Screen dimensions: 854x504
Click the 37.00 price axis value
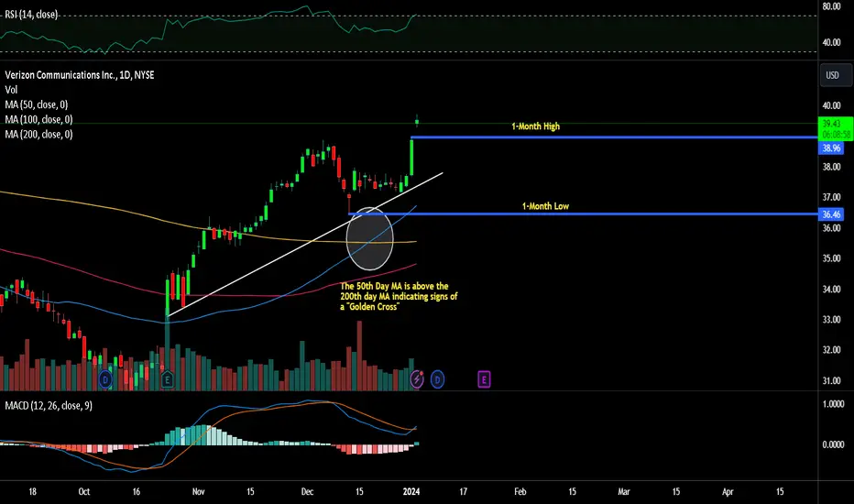pyautogui.click(x=832, y=197)
